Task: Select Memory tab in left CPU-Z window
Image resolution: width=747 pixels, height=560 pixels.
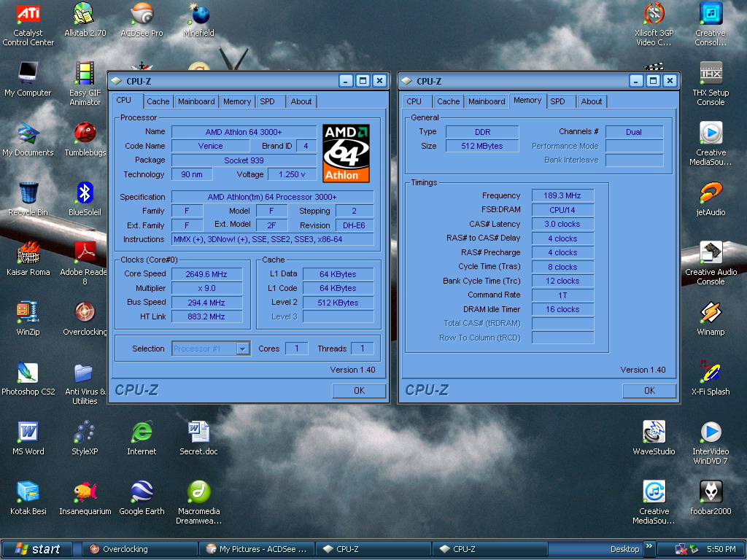Action: pyautogui.click(x=237, y=101)
